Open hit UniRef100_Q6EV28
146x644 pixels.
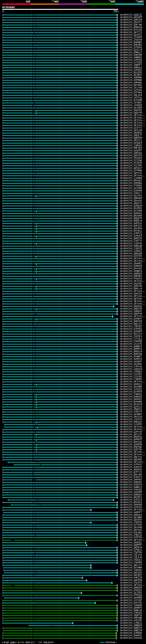131,309
